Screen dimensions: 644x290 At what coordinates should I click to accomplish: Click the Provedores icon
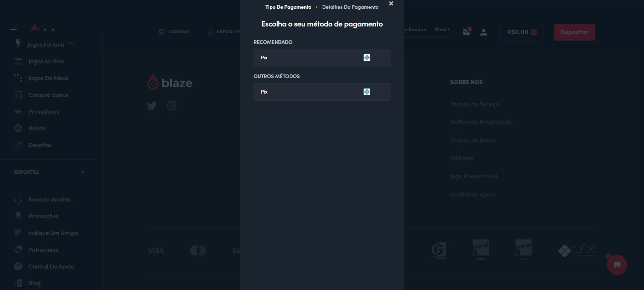[18, 112]
